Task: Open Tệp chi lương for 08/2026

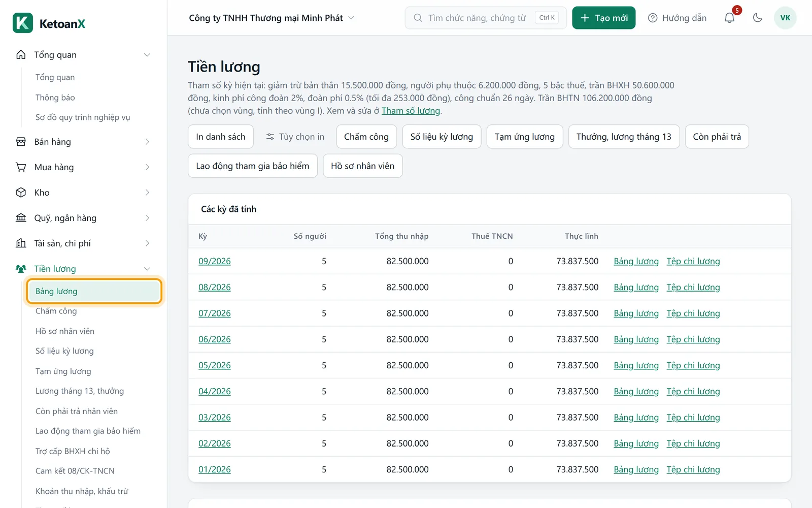Action: coord(693,287)
